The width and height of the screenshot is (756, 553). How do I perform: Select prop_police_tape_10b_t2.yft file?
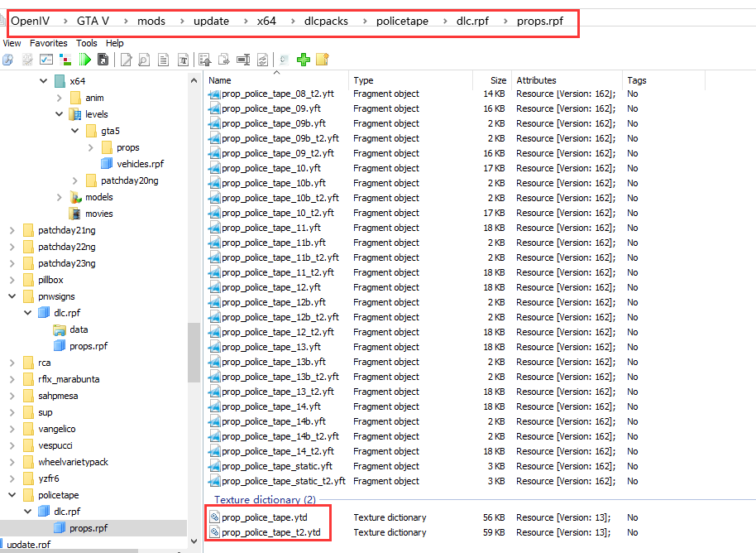[280, 198]
